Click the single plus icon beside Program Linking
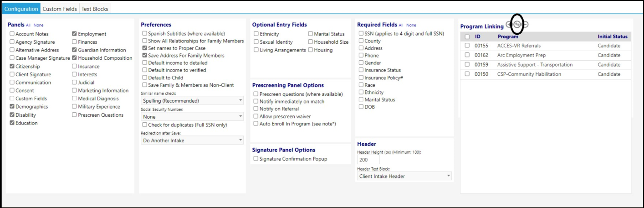Viewport: 644px width, 208px height. pos(509,25)
